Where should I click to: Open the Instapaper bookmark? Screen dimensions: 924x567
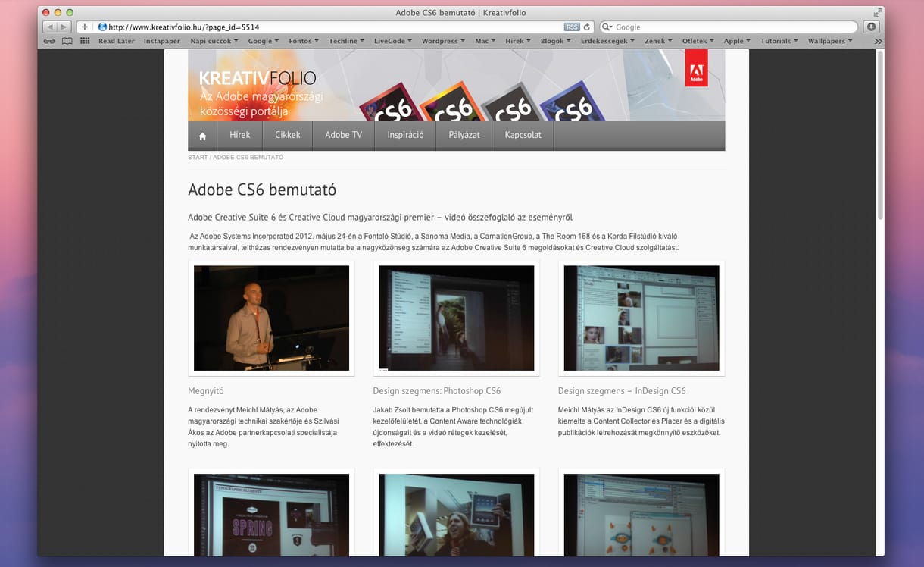click(162, 41)
